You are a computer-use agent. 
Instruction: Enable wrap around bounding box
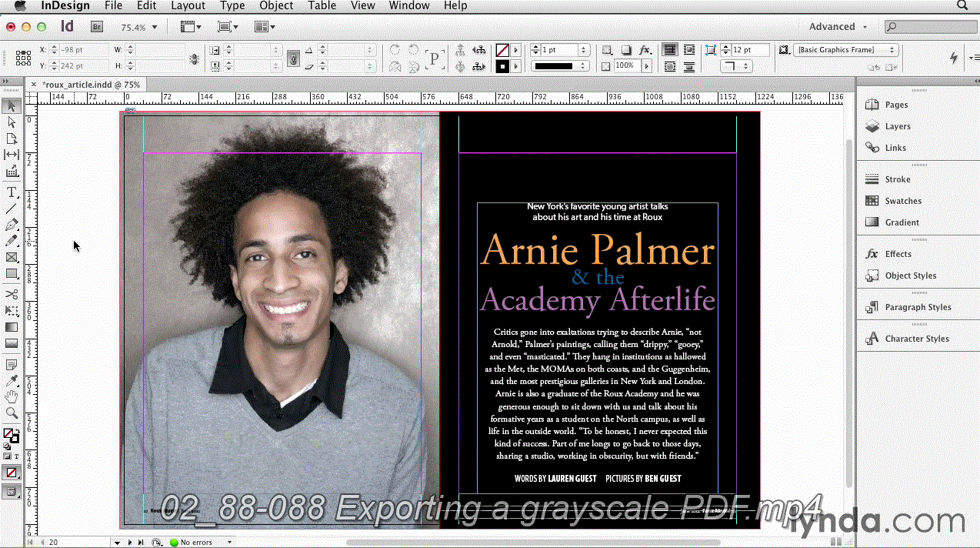pos(689,50)
